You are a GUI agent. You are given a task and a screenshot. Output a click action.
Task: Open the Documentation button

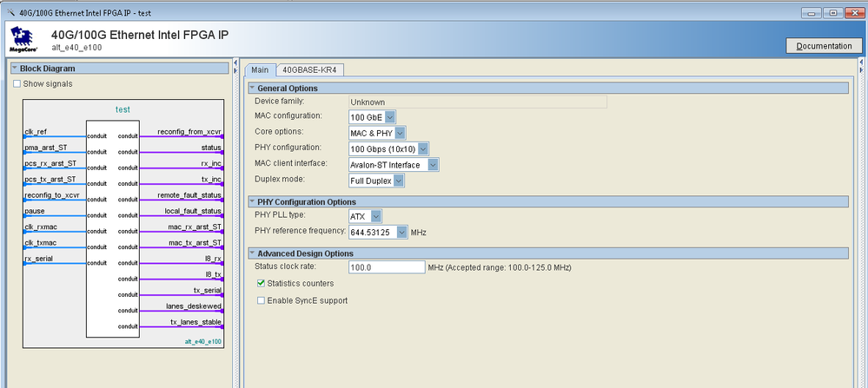[824, 46]
